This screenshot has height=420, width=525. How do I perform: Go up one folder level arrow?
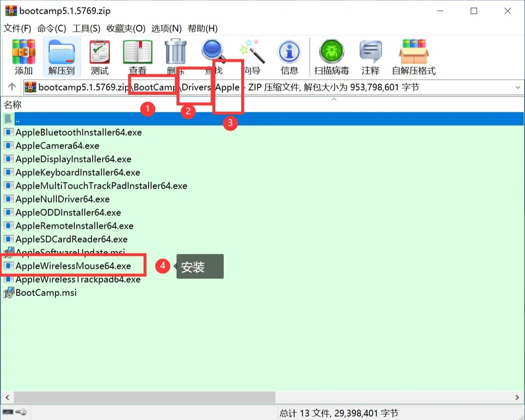click(x=12, y=87)
